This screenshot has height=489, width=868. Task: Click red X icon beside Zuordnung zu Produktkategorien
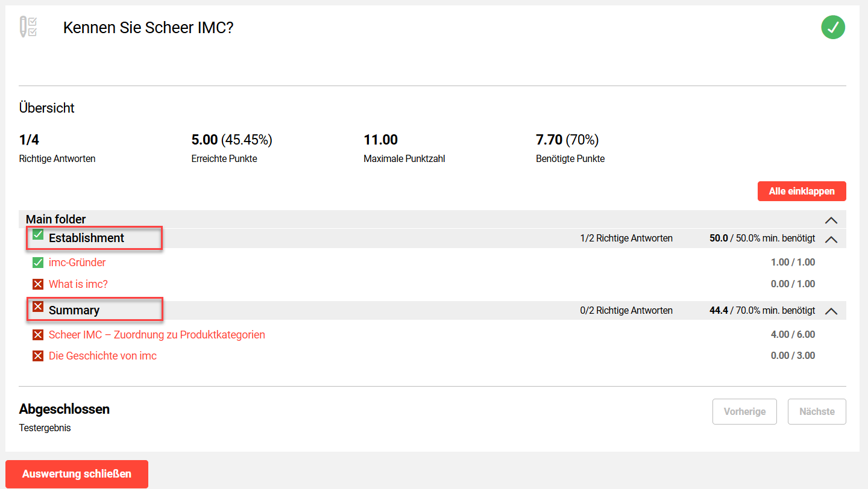pyautogui.click(x=38, y=335)
